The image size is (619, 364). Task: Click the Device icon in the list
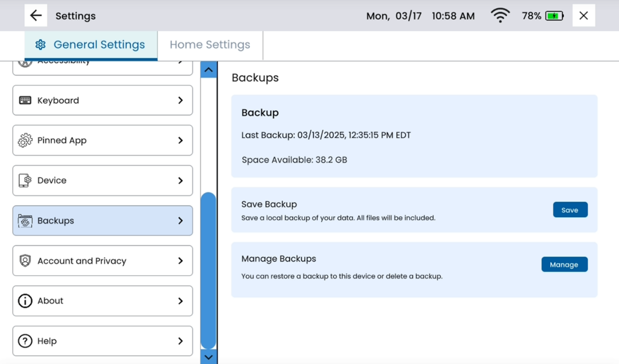[x=25, y=180]
